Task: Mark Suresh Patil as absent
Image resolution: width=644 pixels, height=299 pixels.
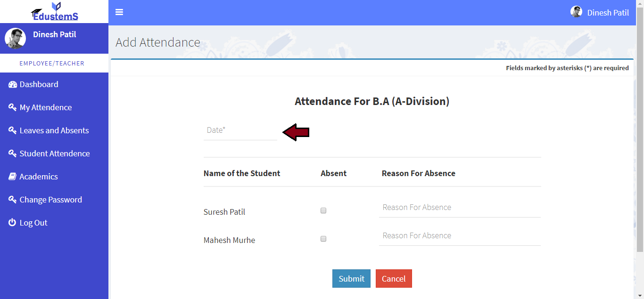Action: [323, 211]
